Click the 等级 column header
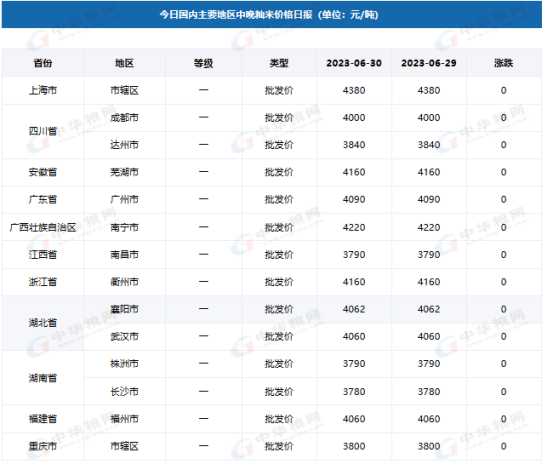Viewport: 554px width, 464px height. click(x=204, y=63)
